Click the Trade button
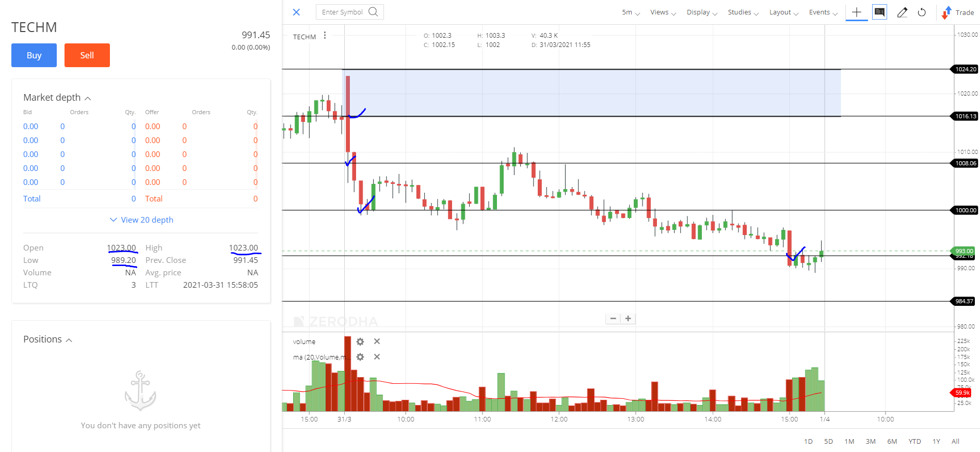This screenshot has height=452, width=980. pos(958,12)
